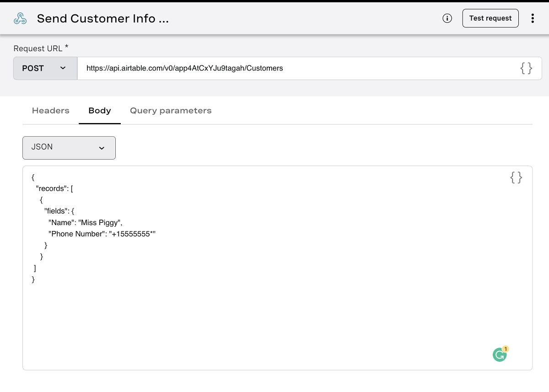The height and width of the screenshot is (392, 549).
Task: Click the "records": [ line
Action: [x=54, y=188]
